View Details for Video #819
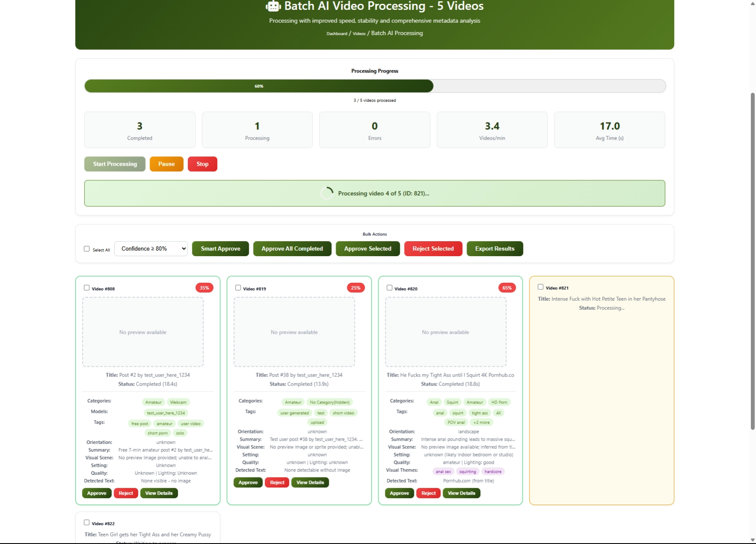 point(310,482)
